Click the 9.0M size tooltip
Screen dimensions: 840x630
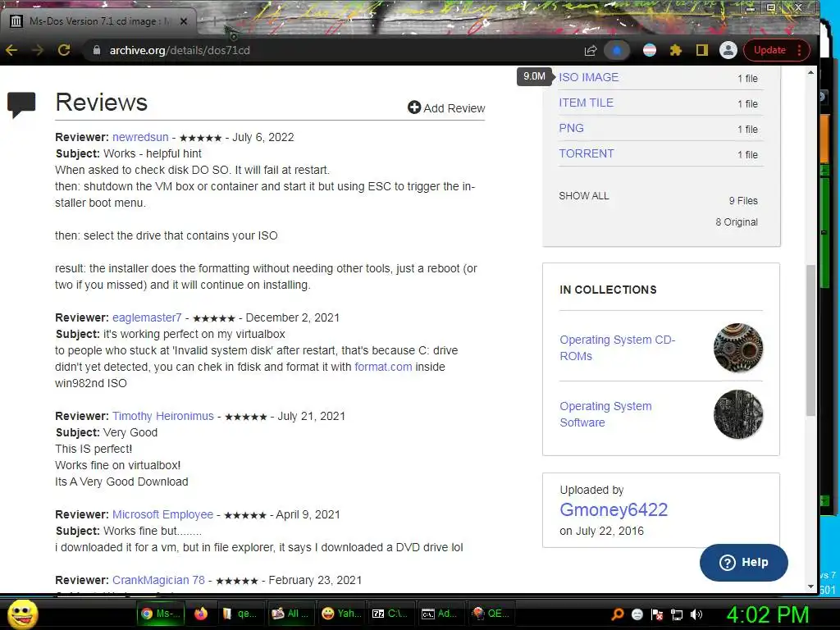535,76
